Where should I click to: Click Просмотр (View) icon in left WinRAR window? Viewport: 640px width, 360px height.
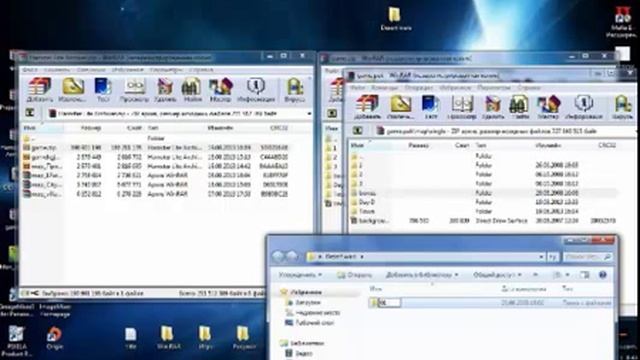click(134, 90)
